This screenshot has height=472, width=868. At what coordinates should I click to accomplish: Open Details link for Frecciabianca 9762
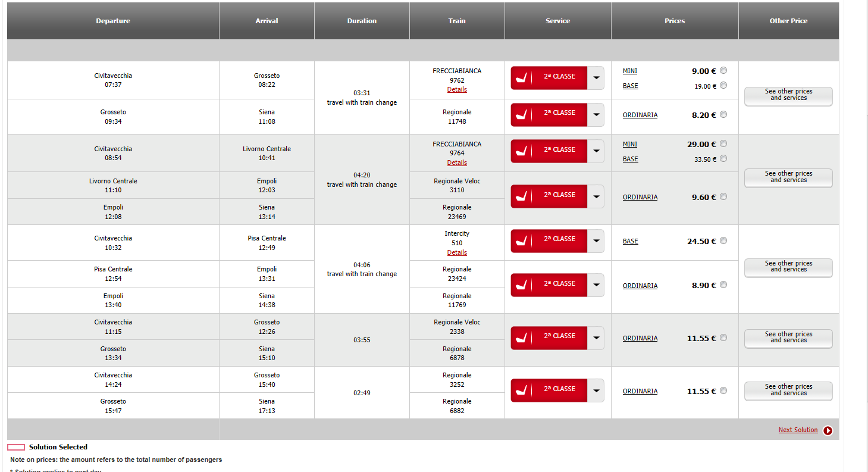[457, 89]
